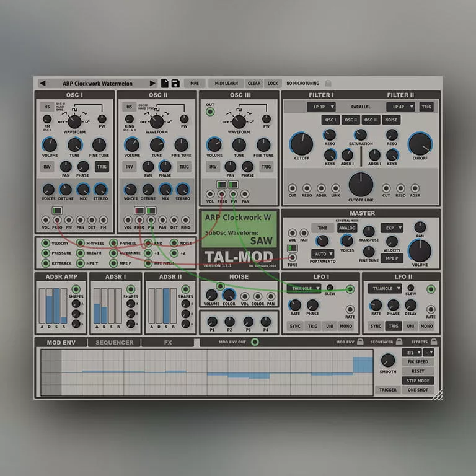Click the new preset page icon
Image resolution: width=476 pixels, height=476 pixels.
pyautogui.click(x=165, y=83)
